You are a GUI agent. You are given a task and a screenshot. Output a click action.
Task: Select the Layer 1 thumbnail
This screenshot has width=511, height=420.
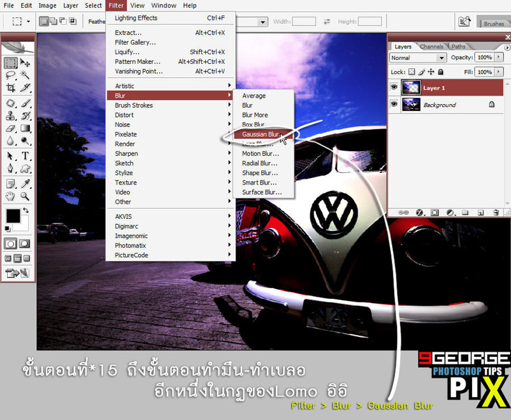(x=411, y=87)
